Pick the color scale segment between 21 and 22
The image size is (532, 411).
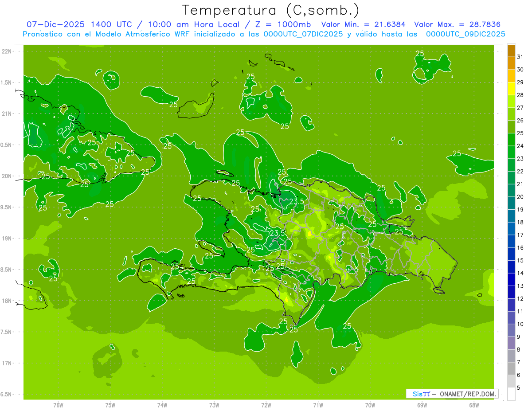click(x=511, y=178)
